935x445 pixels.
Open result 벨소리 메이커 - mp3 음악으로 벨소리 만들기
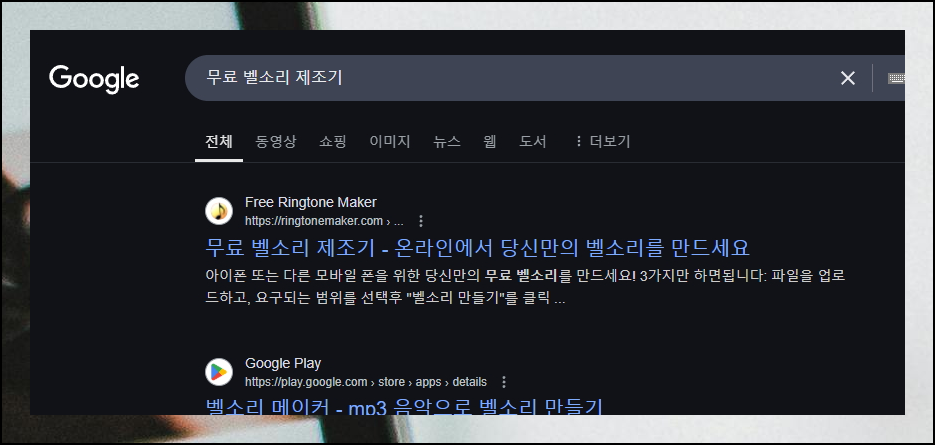coord(404,406)
